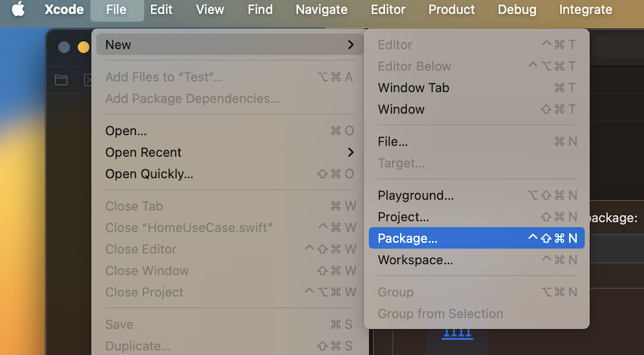Expand the Open Recent submenu arrow
Image resolution: width=644 pixels, height=355 pixels.
tap(350, 152)
